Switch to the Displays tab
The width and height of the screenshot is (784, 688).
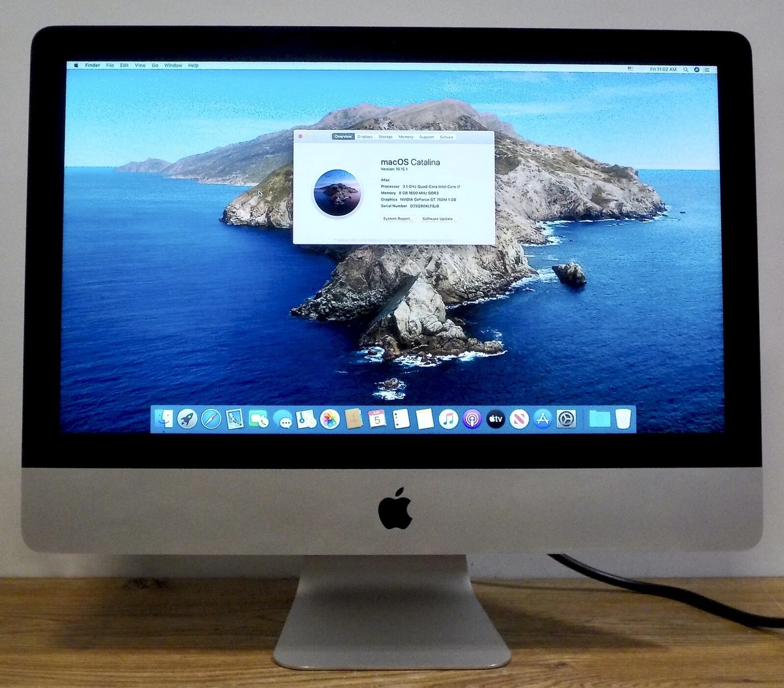click(365, 137)
